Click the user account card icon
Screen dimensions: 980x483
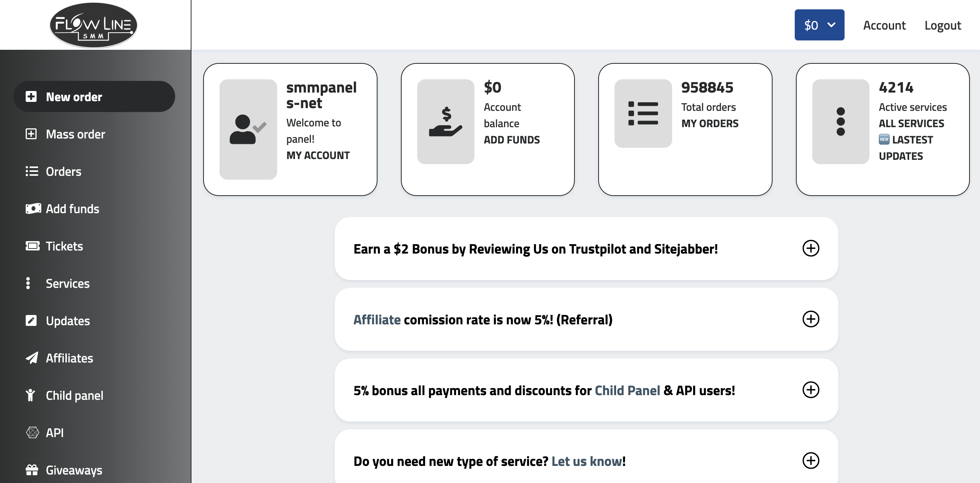[x=248, y=129]
